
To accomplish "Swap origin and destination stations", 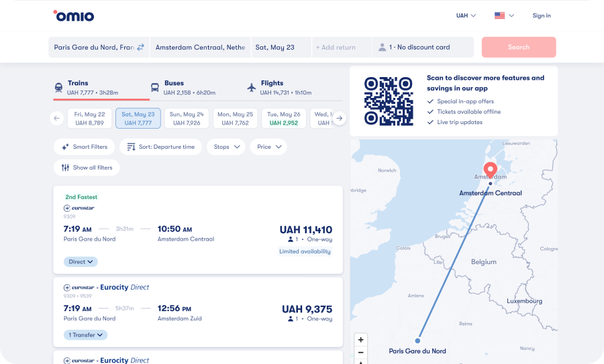I will pyautogui.click(x=141, y=47).
